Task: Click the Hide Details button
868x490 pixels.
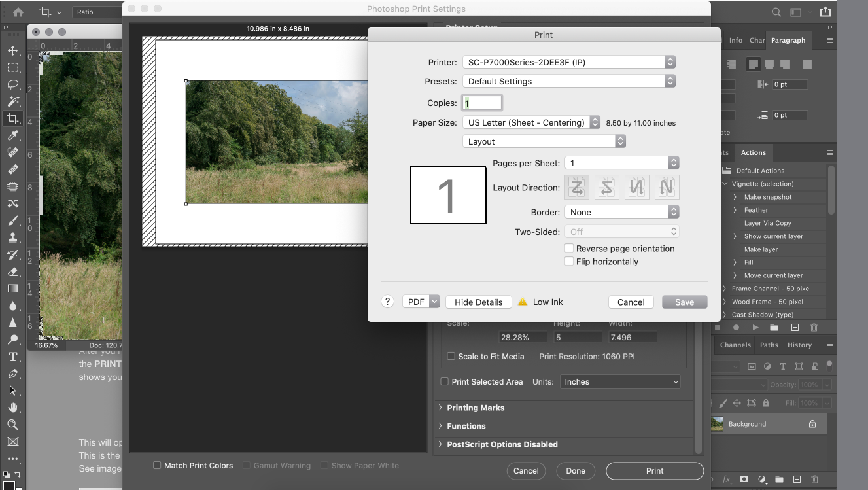Action: pyautogui.click(x=478, y=302)
